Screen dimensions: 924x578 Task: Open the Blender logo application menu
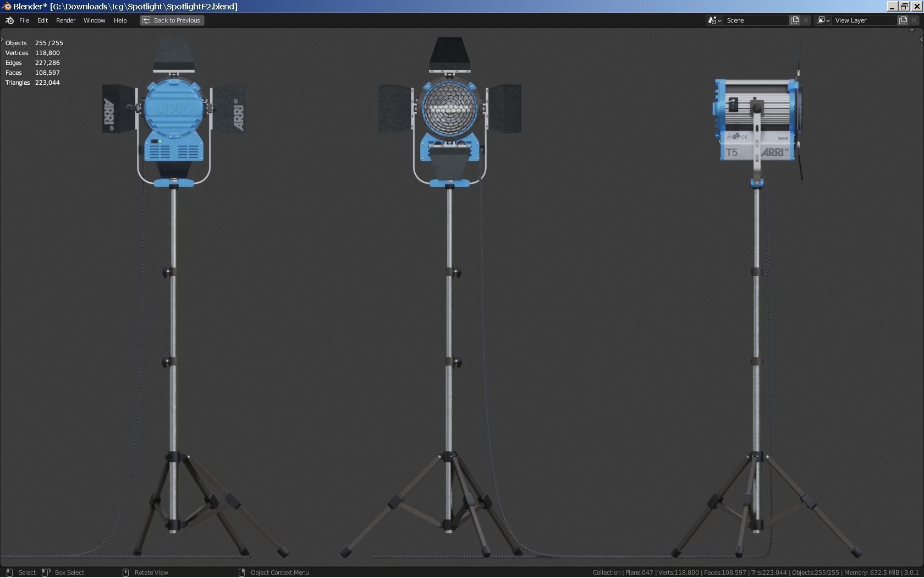point(9,20)
